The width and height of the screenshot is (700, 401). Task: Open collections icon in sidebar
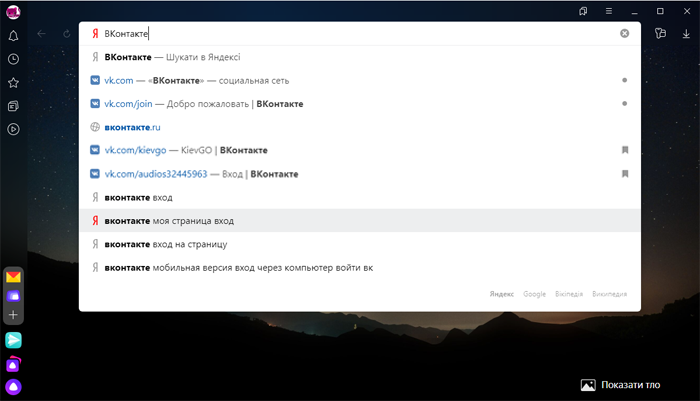click(13, 106)
